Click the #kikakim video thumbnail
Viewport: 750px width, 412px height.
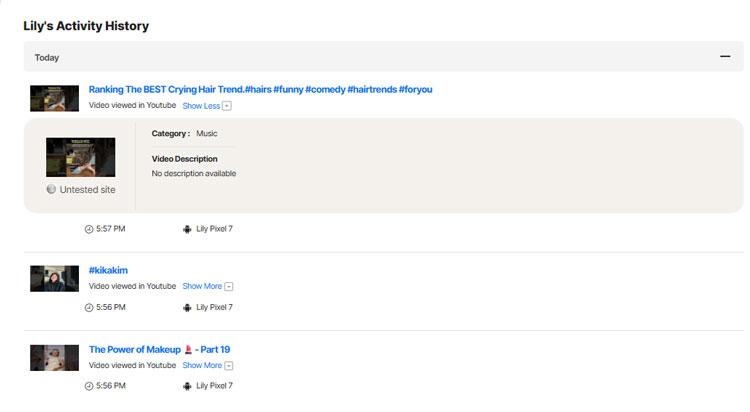click(x=55, y=278)
